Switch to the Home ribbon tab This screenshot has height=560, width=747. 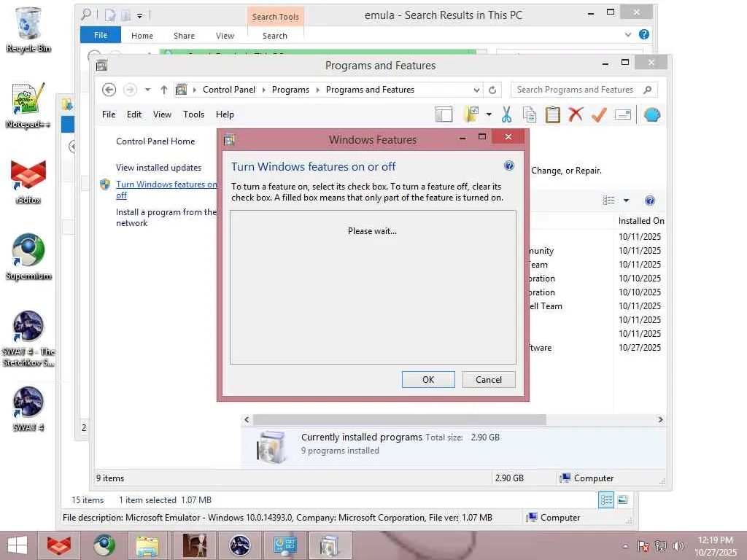pyautogui.click(x=142, y=36)
